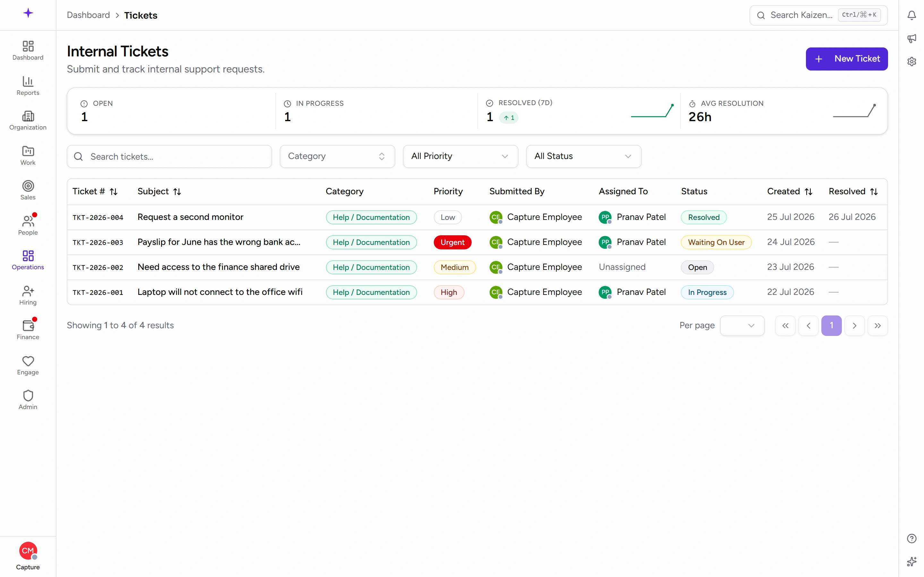Open the Per page dropdown
The height and width of the screenshot is (577, 924).
tap(742, 325)
